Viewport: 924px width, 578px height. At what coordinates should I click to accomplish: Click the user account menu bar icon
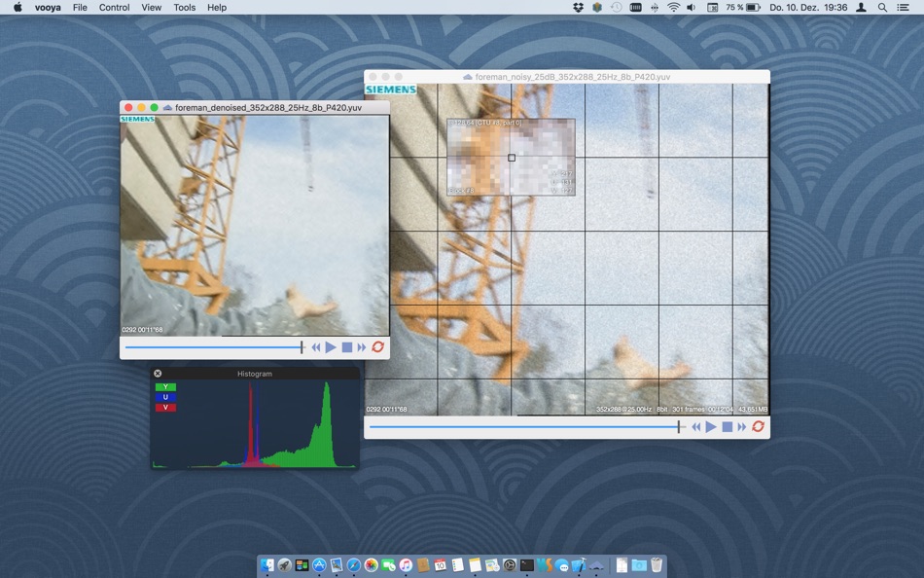(x=861, y=8)
